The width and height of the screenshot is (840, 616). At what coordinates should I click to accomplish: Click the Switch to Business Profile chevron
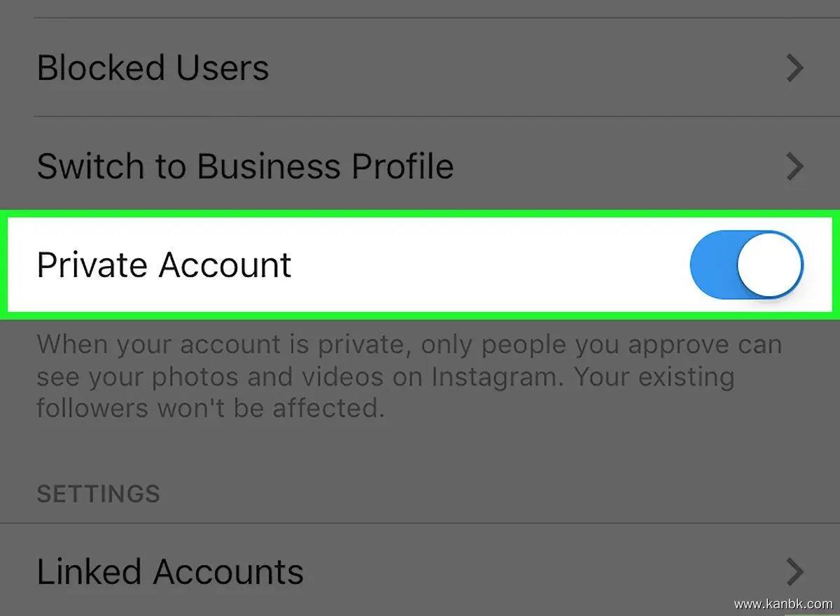(x=794, y=167)
